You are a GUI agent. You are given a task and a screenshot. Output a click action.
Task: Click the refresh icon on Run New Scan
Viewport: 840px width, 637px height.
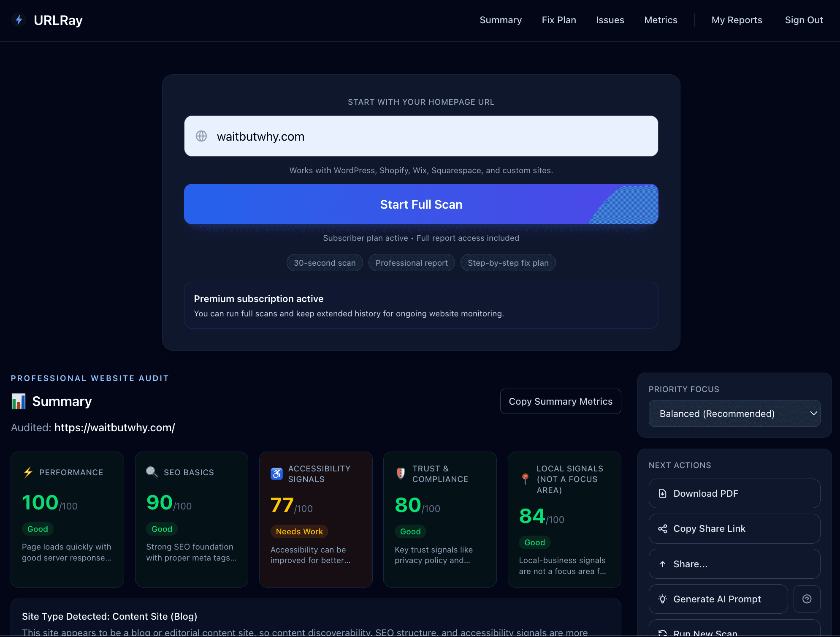(x=663, y=632)
